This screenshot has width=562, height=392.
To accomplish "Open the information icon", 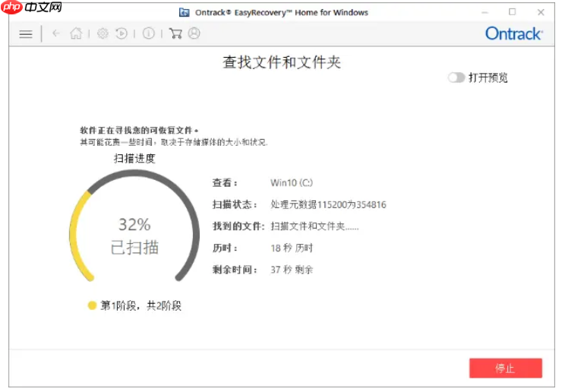I will click(148, 33).
